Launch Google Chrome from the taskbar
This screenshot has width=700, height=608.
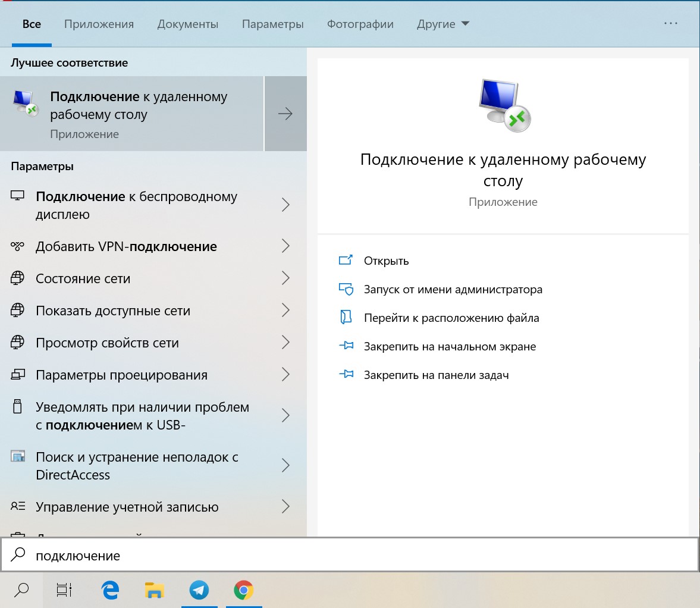(x=243, y=590)
